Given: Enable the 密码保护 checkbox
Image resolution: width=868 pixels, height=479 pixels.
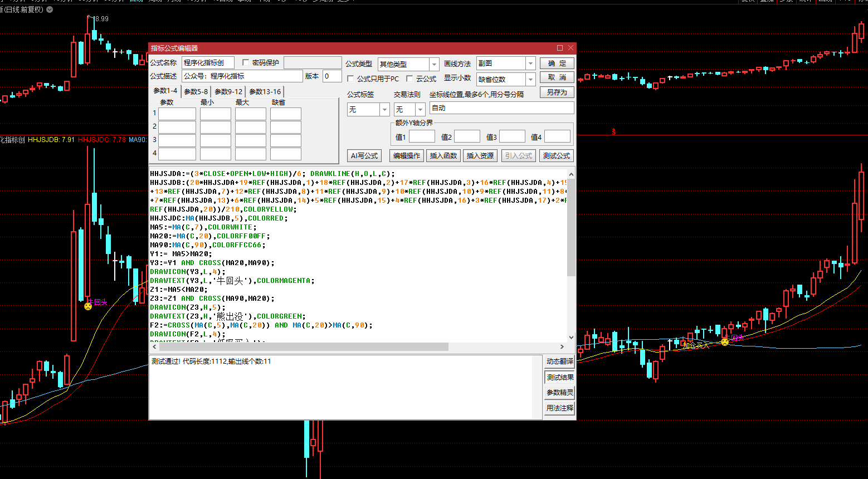Looking at the screenshot, I should click(x=246, y=63).
